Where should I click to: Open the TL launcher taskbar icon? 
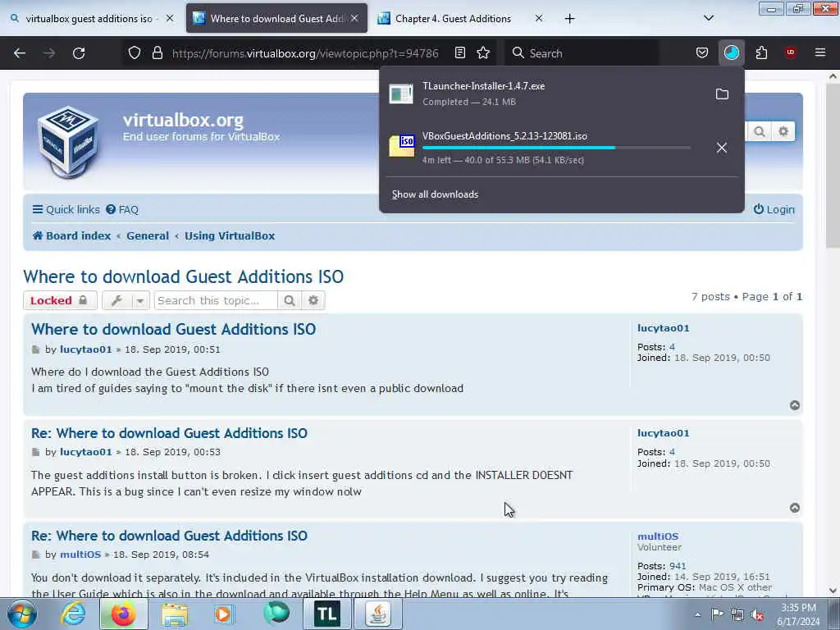(x=326, y=614)
